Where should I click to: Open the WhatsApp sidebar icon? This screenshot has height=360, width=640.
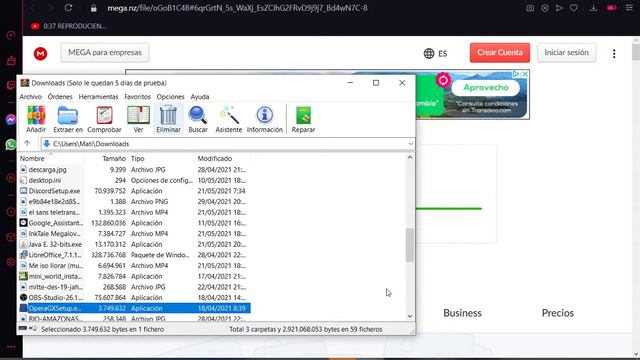click(11, 144)
